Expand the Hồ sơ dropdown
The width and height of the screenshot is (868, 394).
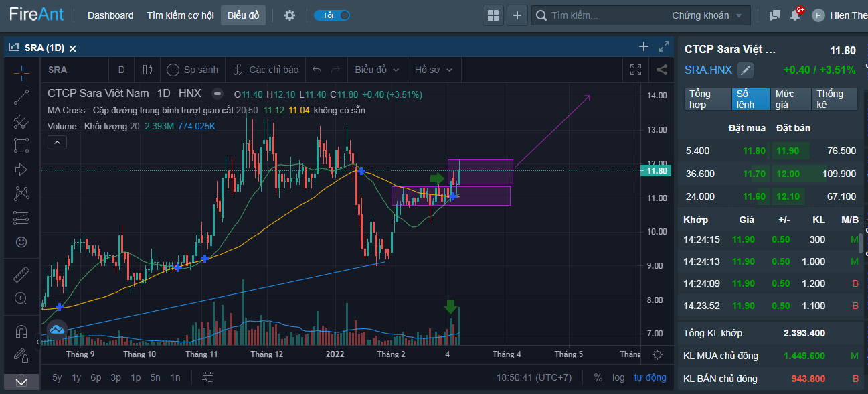click(434, 70)
